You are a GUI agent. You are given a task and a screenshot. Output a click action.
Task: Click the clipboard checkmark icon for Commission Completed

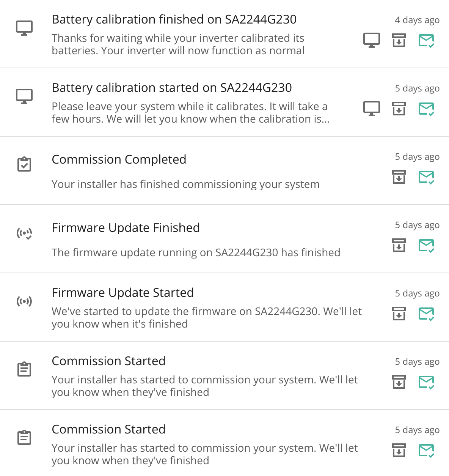click(24, 164)
